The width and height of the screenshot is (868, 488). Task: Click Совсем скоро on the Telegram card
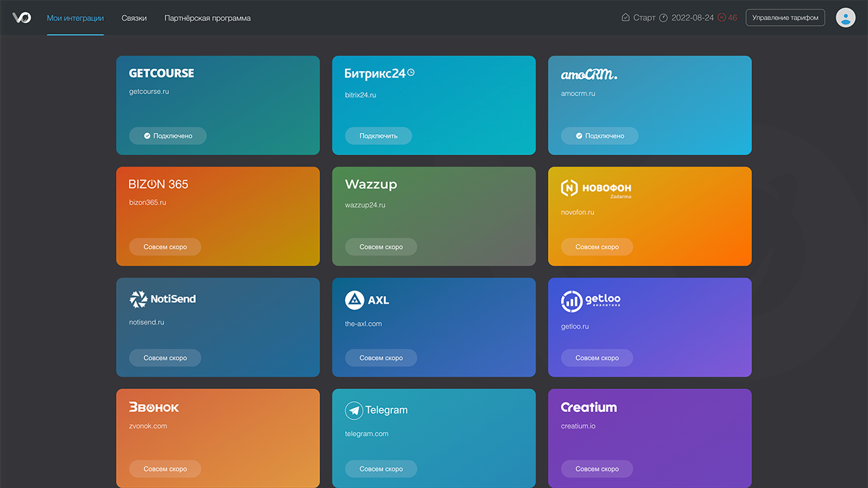[x=381, y=469]
